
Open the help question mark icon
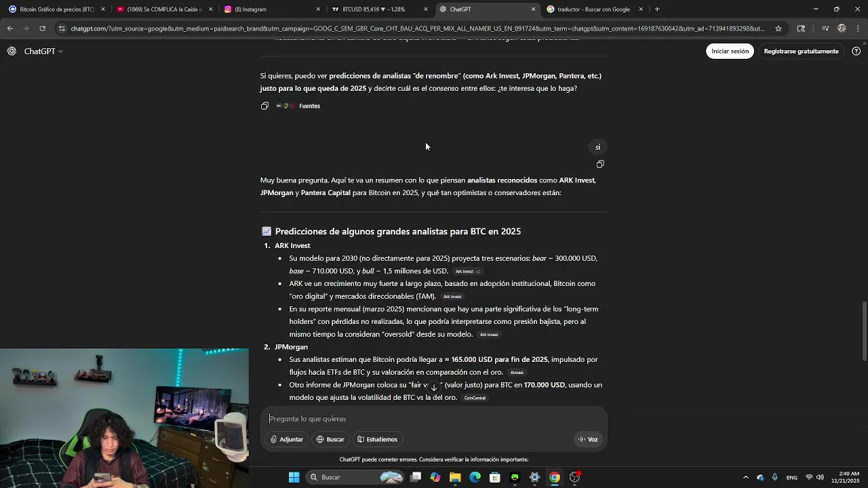click(x=856, y=52)
